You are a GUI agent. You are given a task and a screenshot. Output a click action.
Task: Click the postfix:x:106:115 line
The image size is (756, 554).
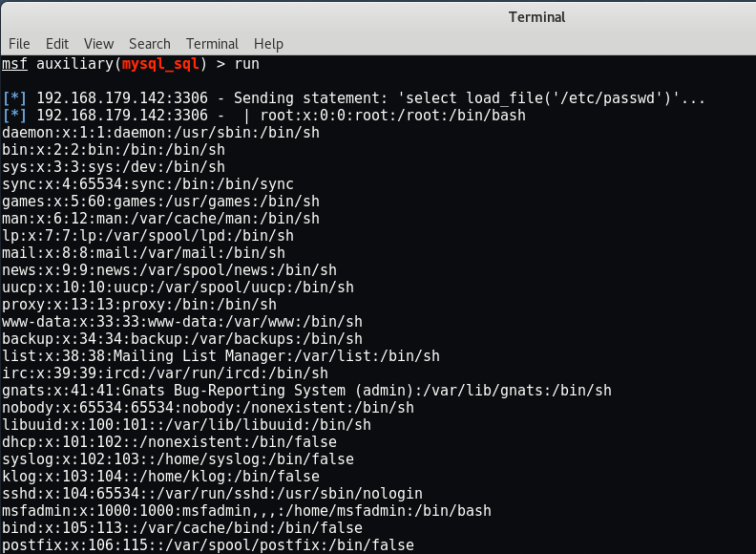(x=208, y=545)
